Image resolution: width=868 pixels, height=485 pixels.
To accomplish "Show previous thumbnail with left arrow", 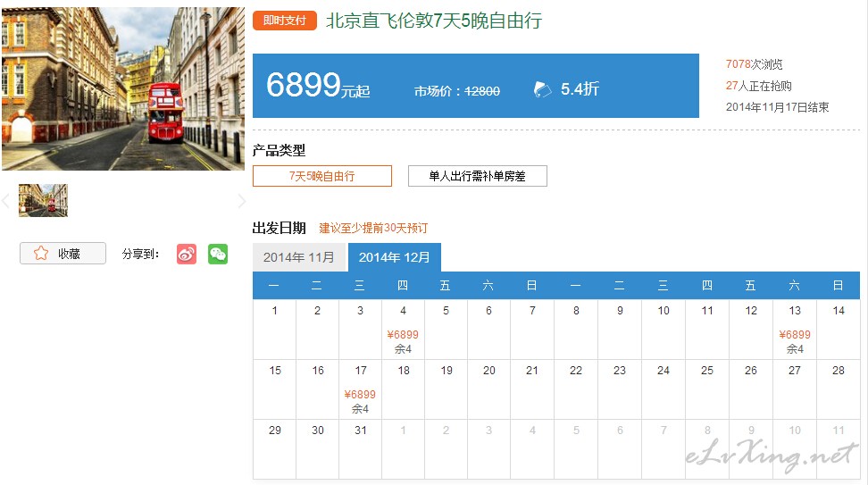I will (x=5, y=200).
